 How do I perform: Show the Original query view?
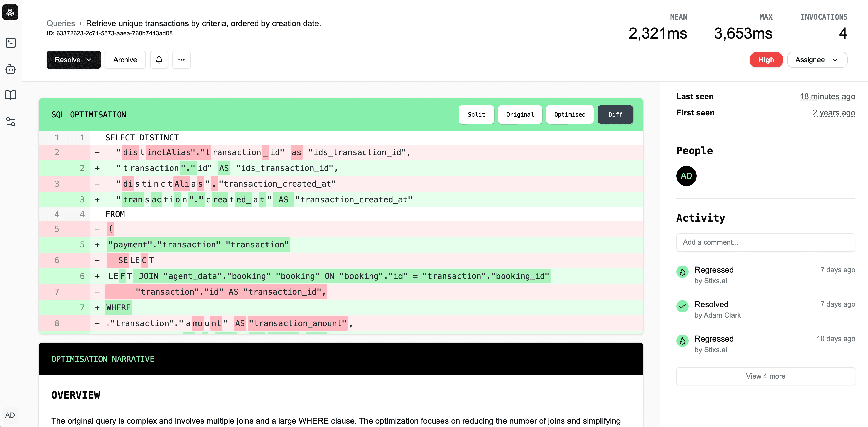click(x=520, y=115)
